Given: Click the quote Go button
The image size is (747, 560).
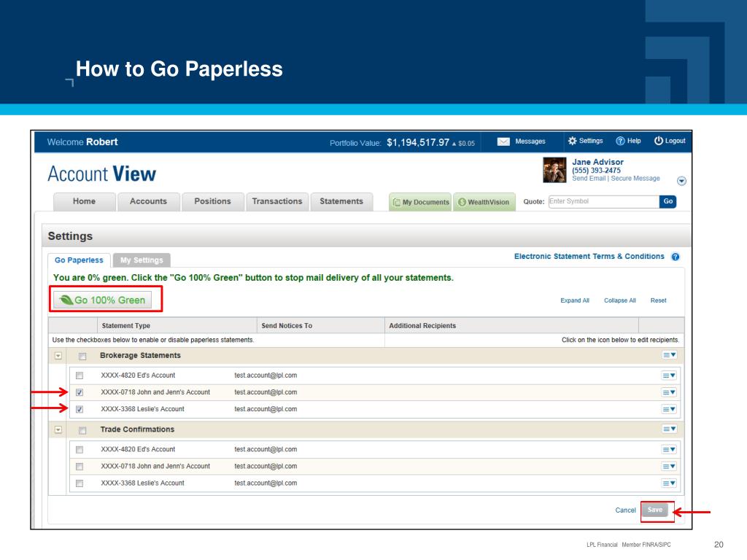Looking at the screenshot, I should 668,201.
